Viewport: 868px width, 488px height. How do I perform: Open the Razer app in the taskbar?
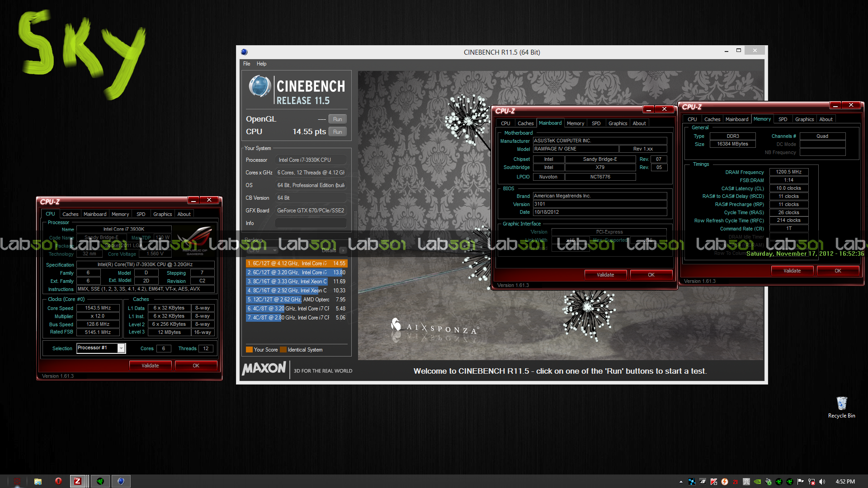tap(100, 481)
